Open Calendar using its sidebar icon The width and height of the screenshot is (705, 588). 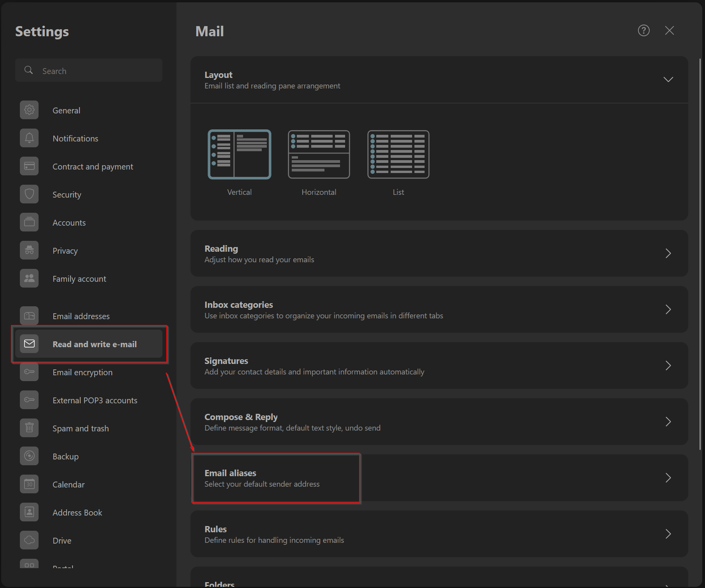point(29,484)
